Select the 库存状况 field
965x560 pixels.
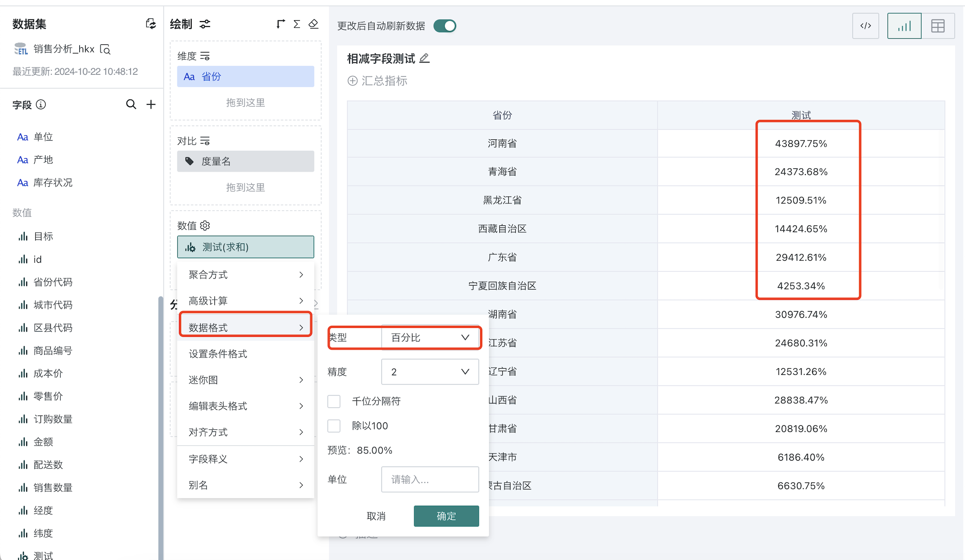53,182
